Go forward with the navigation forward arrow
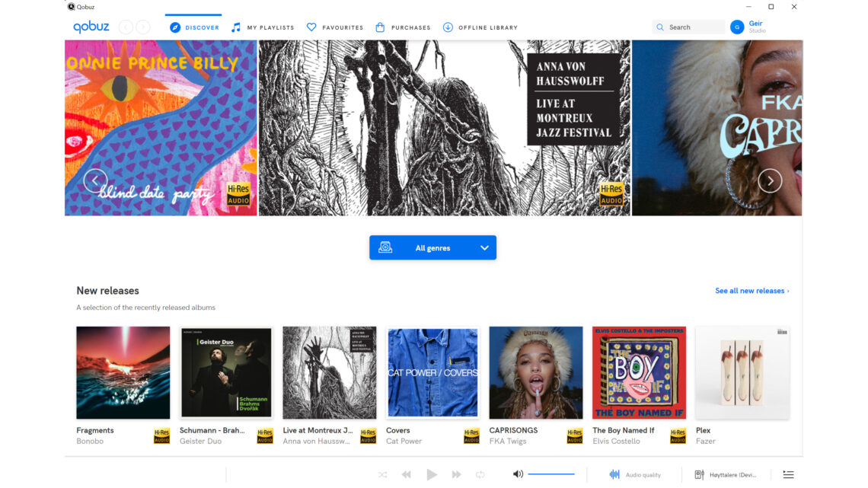 tap(143, 27)
